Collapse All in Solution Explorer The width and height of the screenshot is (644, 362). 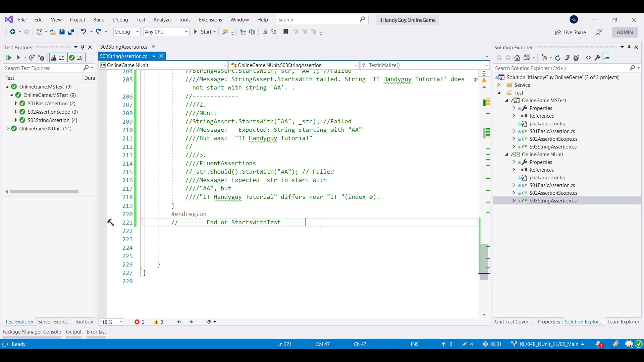click(x=567, y=58)
